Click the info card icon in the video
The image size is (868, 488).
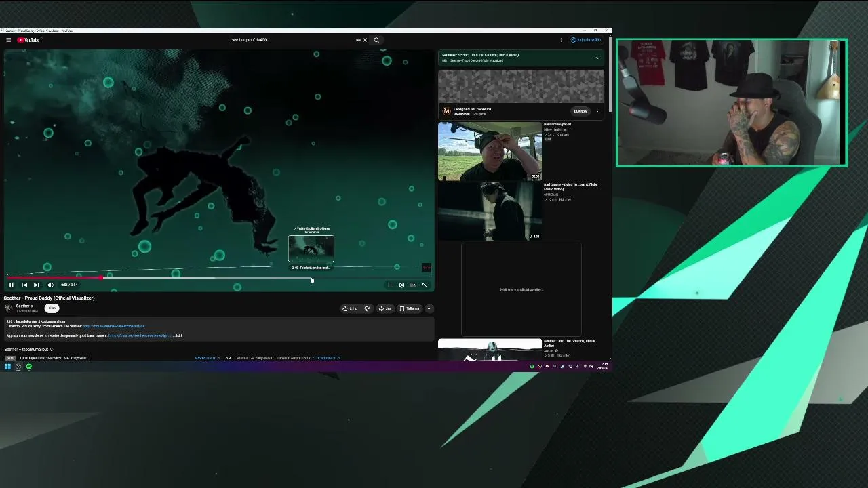pyautogui.click(x=427, y=268)
